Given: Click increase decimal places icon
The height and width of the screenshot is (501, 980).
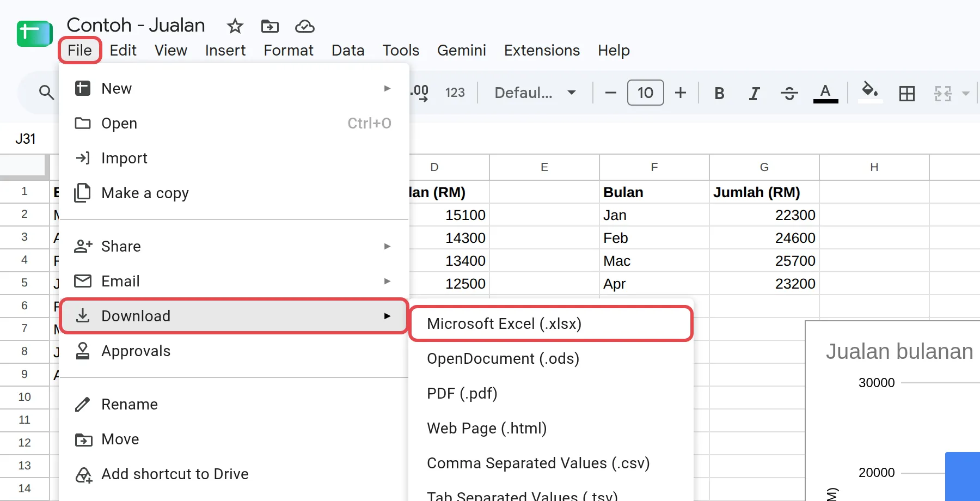Looking at the screenshot, I should (420, 93).
